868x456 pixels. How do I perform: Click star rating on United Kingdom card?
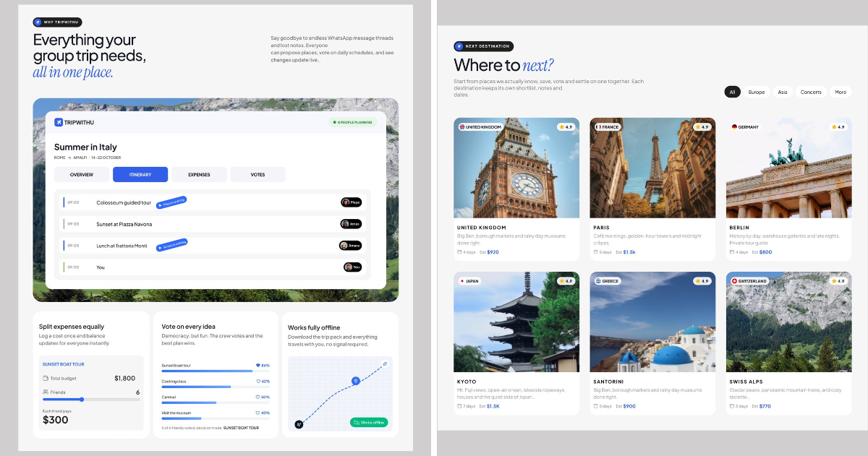pyautogui.click(x=566, y=126)
